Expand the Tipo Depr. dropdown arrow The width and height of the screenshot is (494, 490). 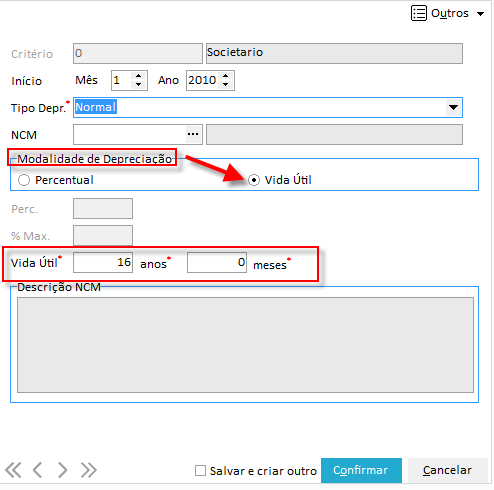point(453,107)
